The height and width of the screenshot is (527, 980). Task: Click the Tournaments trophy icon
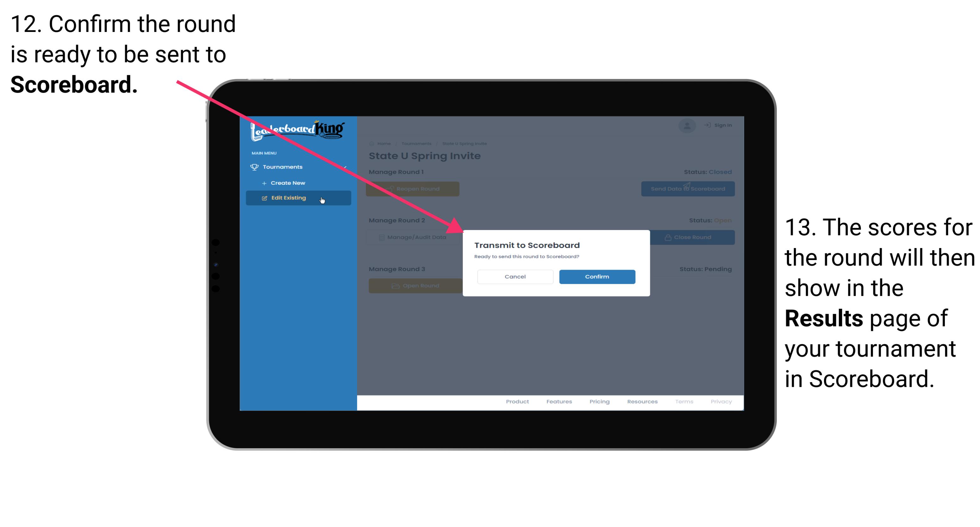(x=254, y=167)
